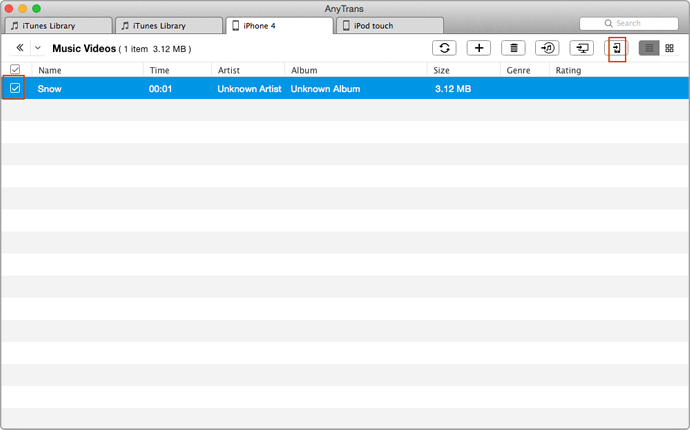This screenshot has width=690, height=430.
Task: Click the Music Videos heading
Action: (x=84, y=48)
